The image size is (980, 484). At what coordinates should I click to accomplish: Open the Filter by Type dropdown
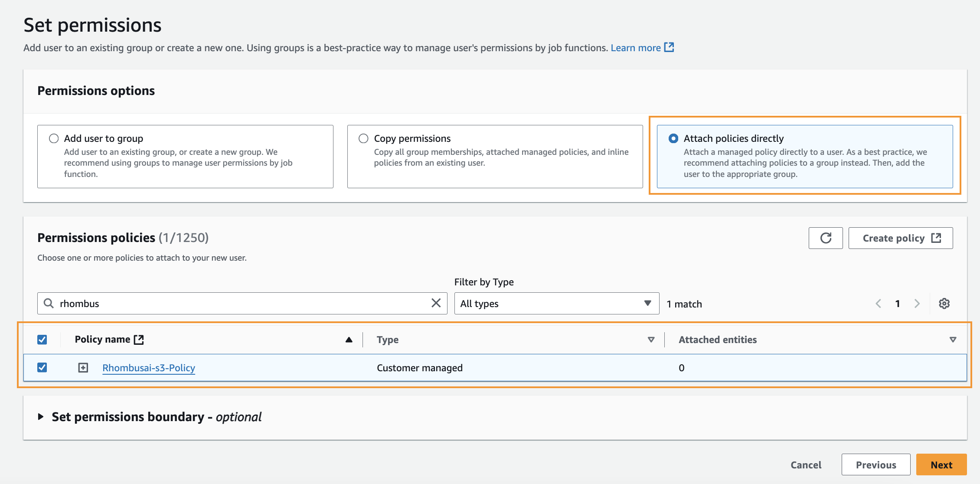click(x=556, y=304)
